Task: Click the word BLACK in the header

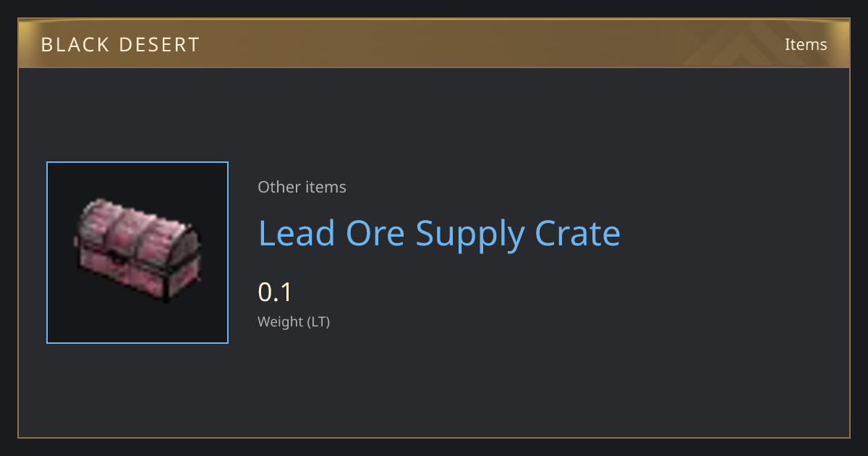Action: pos(75,45)
